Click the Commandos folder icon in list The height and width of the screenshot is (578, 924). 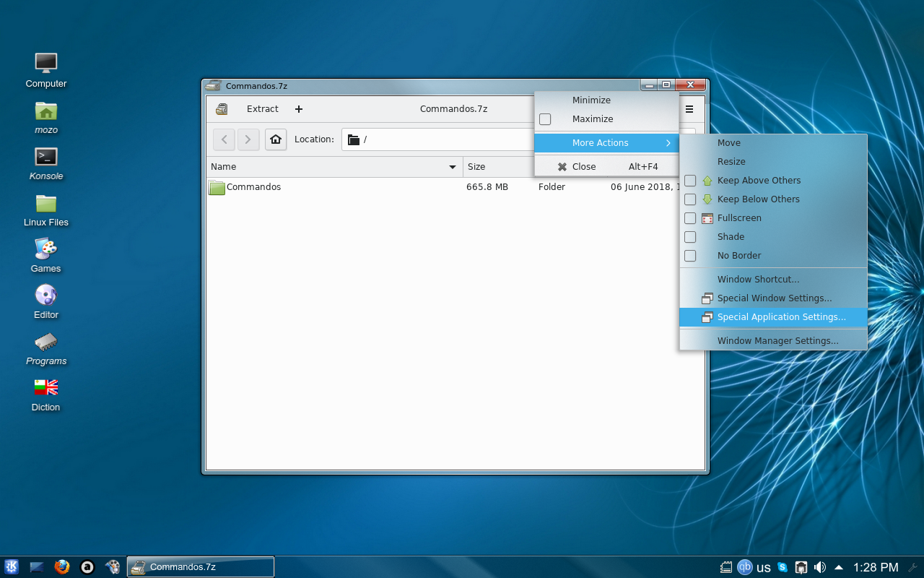click(217, 187)
